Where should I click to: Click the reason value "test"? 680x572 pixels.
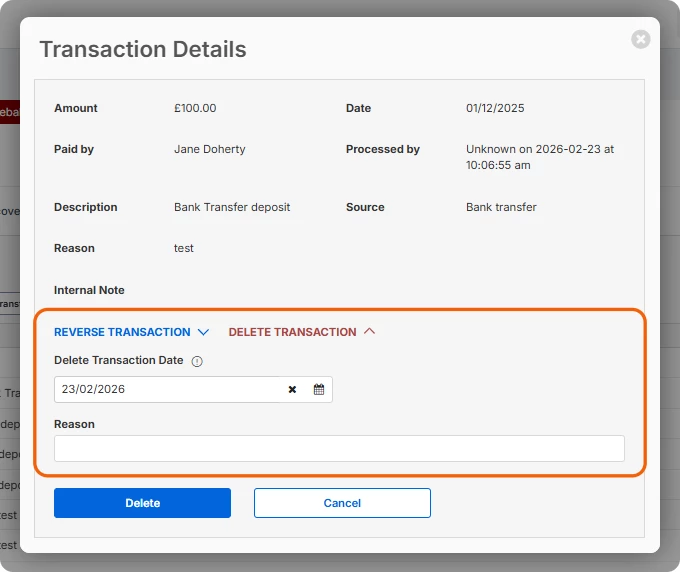(x=184, y=248)
